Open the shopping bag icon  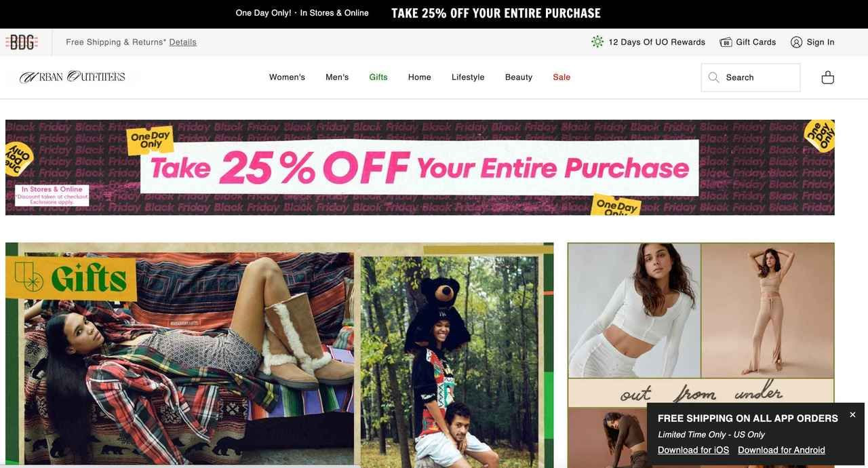tap(827, 77)
